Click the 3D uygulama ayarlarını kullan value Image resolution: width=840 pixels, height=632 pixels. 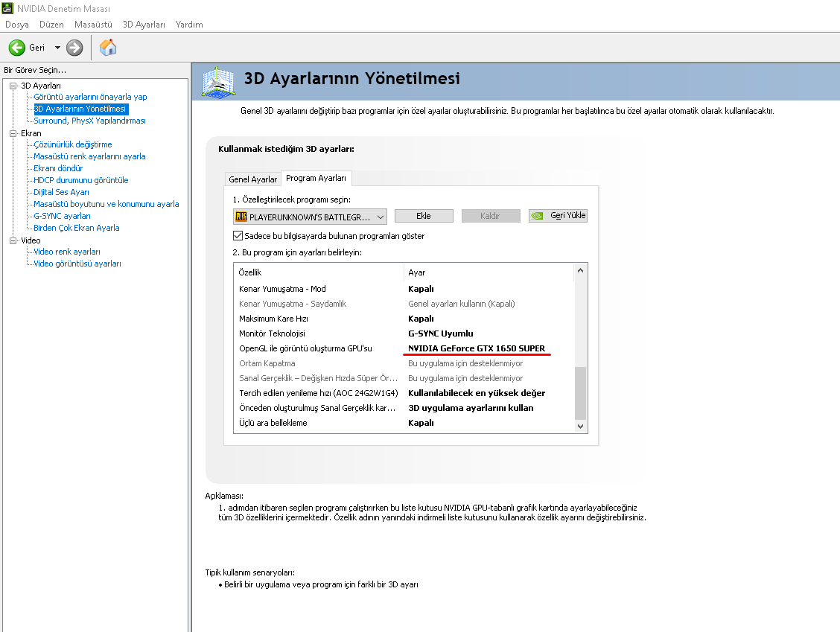coord(471,408)
